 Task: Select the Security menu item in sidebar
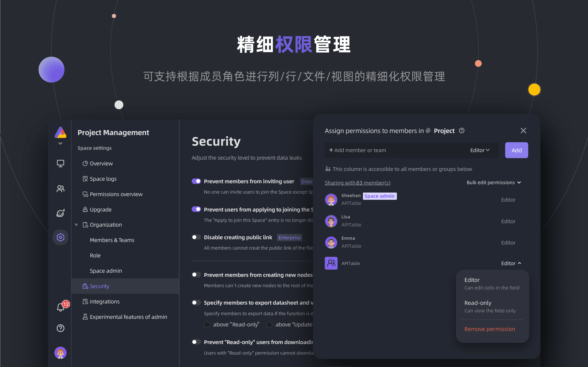(x=99, y=286)
